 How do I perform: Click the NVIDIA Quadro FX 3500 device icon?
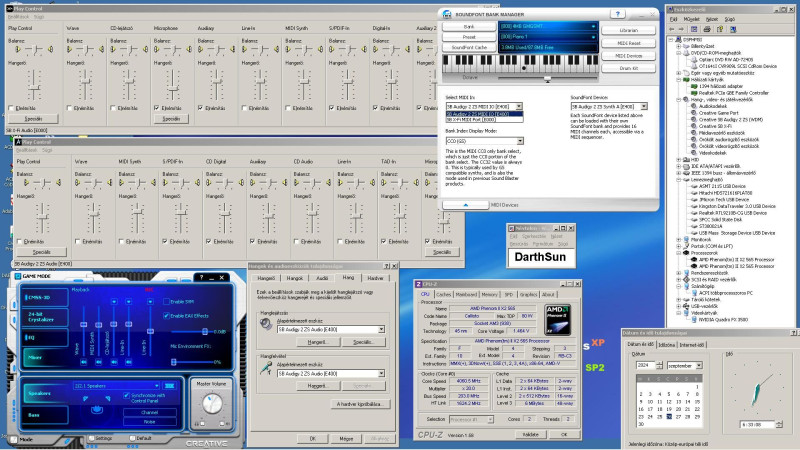[696, 318]
